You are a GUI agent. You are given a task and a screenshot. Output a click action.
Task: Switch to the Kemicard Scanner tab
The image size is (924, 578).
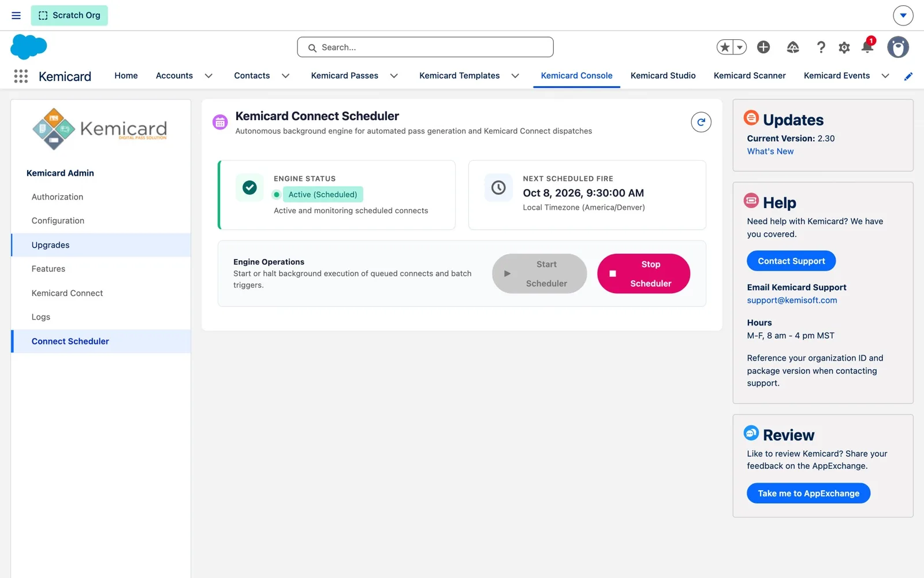750,76
